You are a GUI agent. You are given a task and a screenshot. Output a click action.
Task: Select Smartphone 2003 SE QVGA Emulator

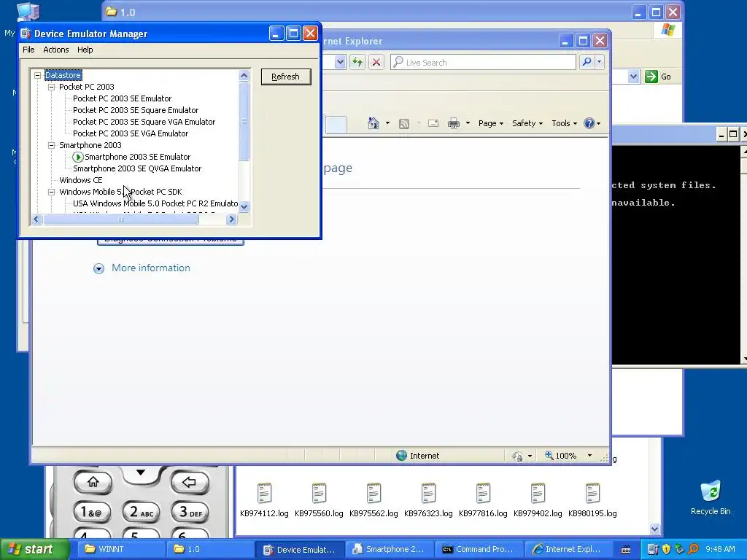coord(137,168)
